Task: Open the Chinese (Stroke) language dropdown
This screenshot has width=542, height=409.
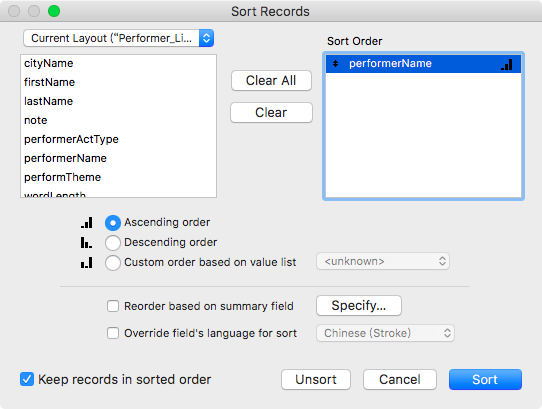Action: (385, 333)
